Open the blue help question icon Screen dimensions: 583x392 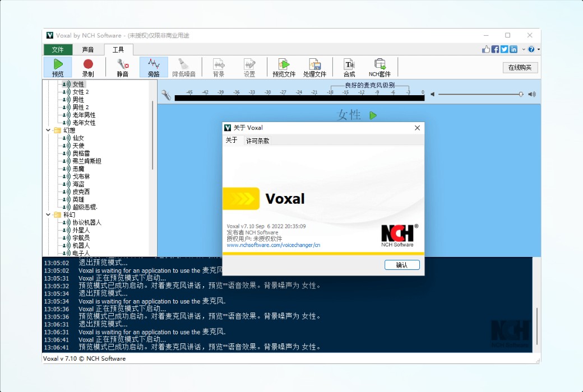click(x=531, y=49)
